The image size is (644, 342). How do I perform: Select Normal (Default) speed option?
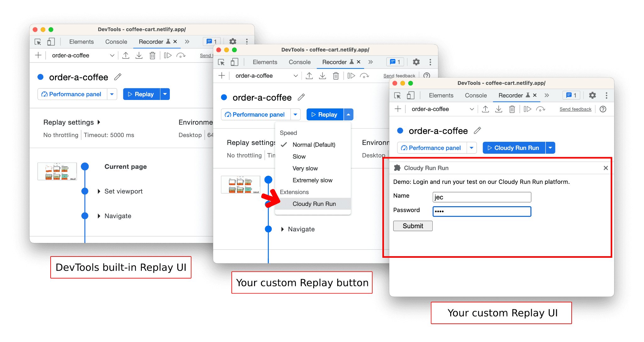click(x=314, y=145)
